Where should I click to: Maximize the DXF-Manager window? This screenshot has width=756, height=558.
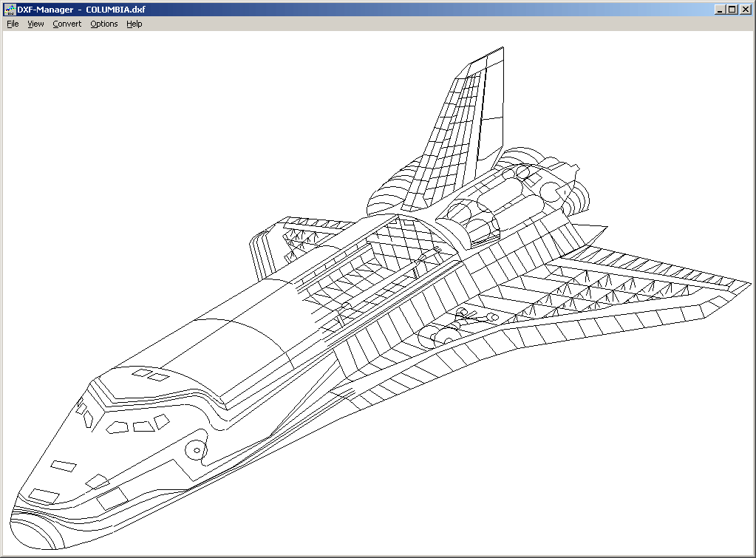(x=732, y=10)
